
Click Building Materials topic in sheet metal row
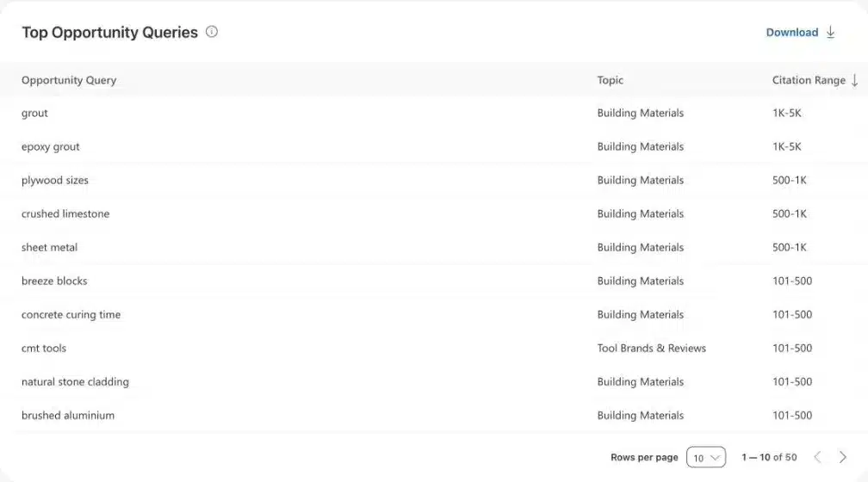point(641,247)
